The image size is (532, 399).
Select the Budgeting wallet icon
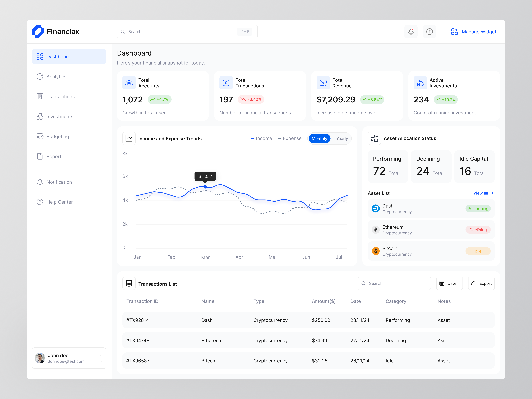(x=40, y=136)
